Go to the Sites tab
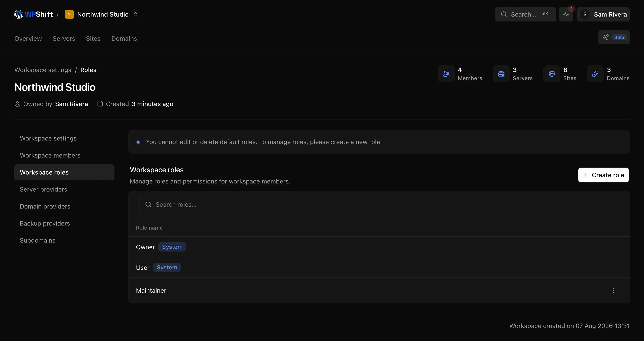Viewport: 644px width, 341px height. tap(93, 38)
